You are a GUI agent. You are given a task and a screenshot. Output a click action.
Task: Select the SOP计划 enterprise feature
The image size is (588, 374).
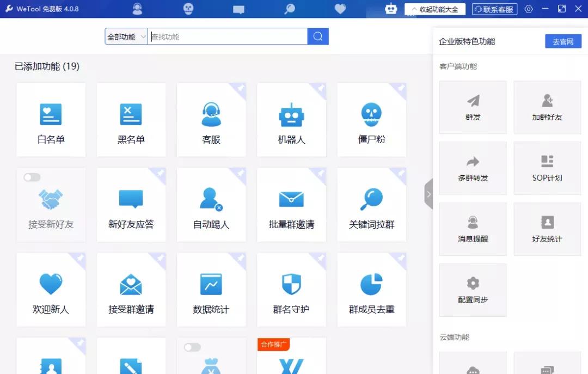click(x=547, y=168)
